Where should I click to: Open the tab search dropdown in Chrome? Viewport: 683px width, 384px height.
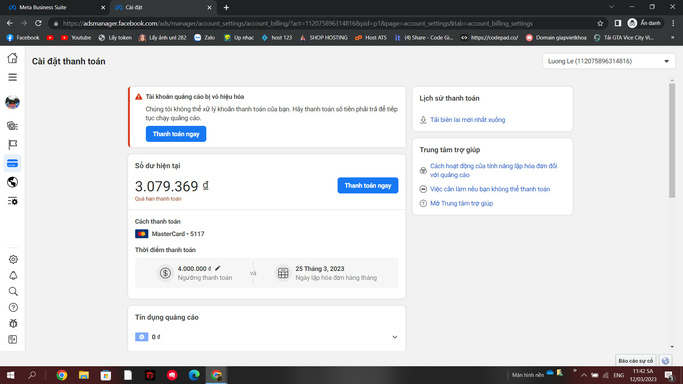click(x=612, y=7)
